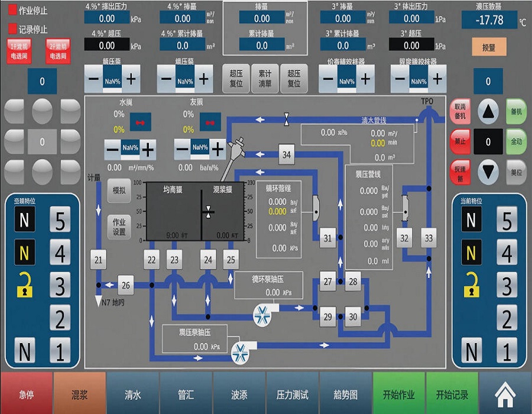Select gear 4 in right gear panel
Viewport: 532px width, 414px height.
507,253
